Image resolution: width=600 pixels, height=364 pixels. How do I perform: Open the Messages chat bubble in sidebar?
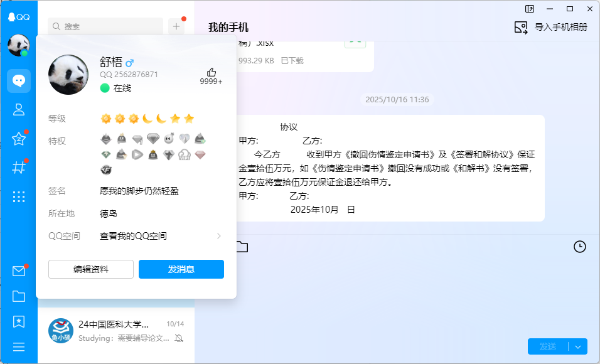(19, 81)
